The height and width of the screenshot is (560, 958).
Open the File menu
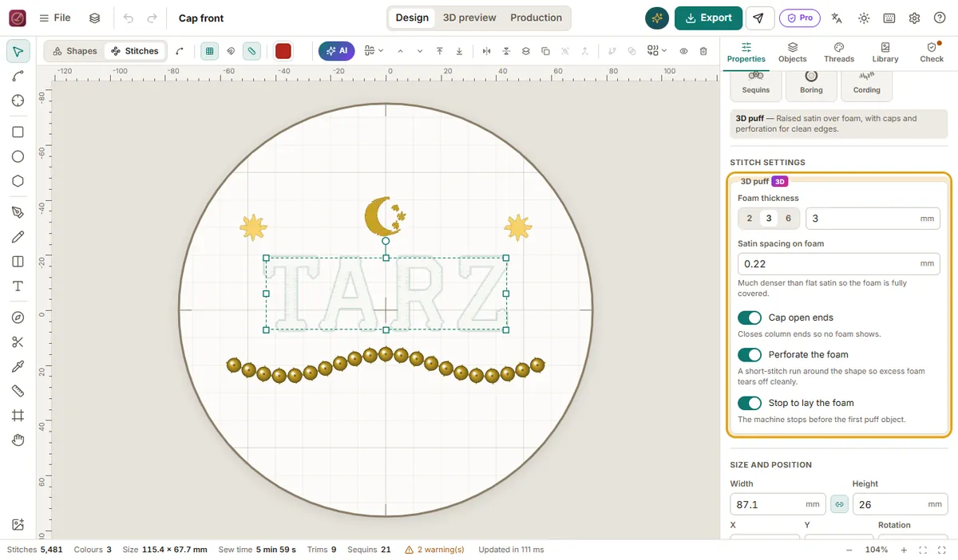coord(54,18)
